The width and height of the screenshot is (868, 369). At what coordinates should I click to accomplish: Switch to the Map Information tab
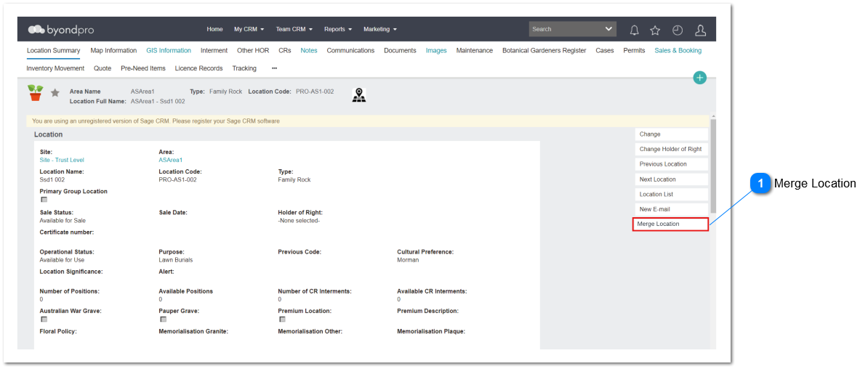113,50
